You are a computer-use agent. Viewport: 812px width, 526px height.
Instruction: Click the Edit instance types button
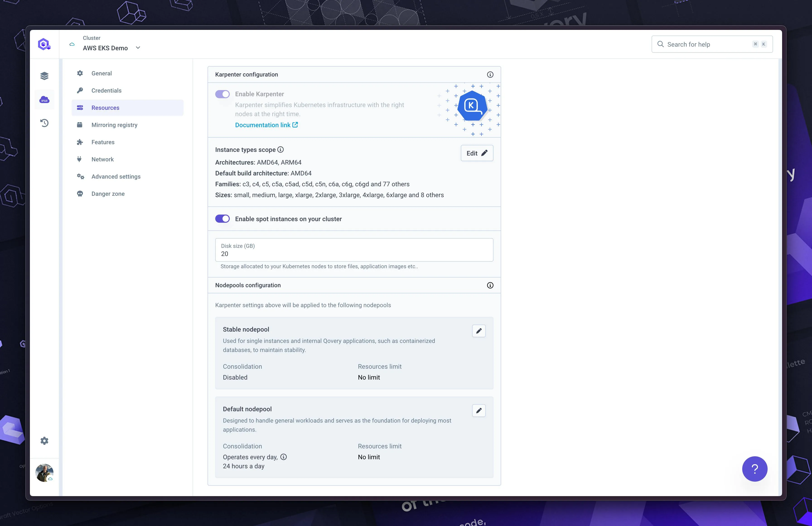tap(477, 153)
